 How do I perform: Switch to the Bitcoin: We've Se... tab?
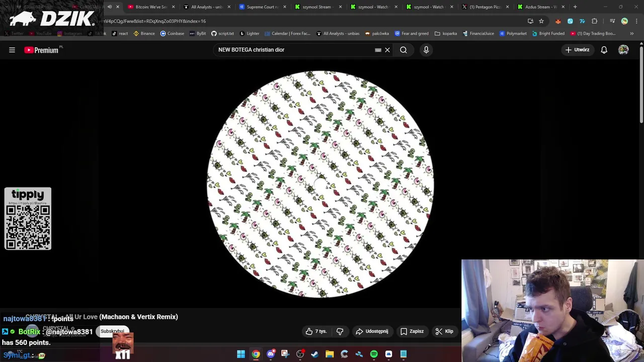click(x=151, y=7)
